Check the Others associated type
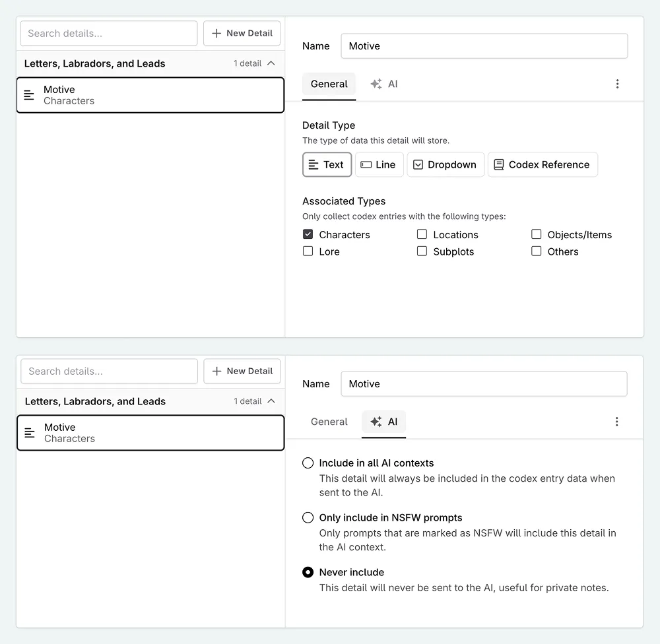 click(x=537, y=251)
